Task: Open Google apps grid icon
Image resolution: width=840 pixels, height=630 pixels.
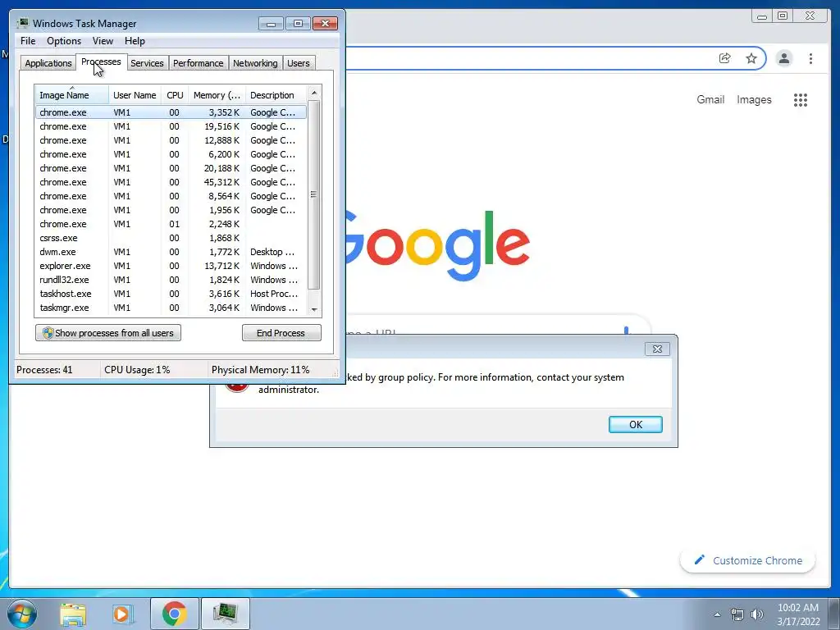Action: [x=801, y=99]
